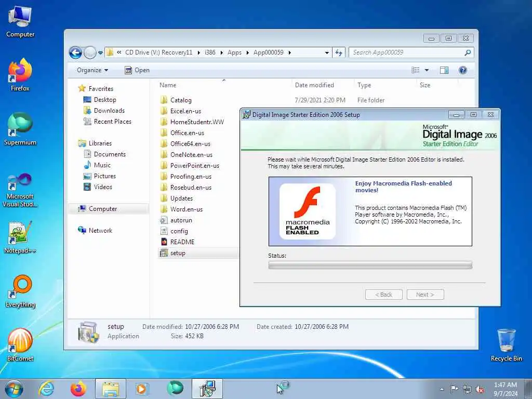Open the BitComet desktop shortcut

20,345
